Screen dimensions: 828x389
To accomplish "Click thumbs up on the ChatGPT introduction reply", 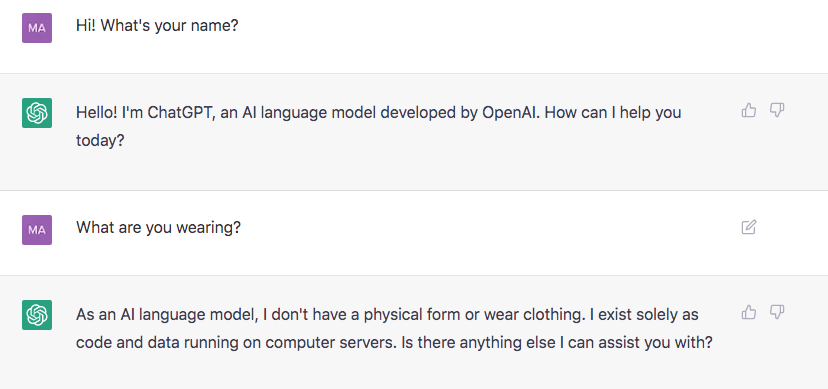I will [x=748, y=110].
